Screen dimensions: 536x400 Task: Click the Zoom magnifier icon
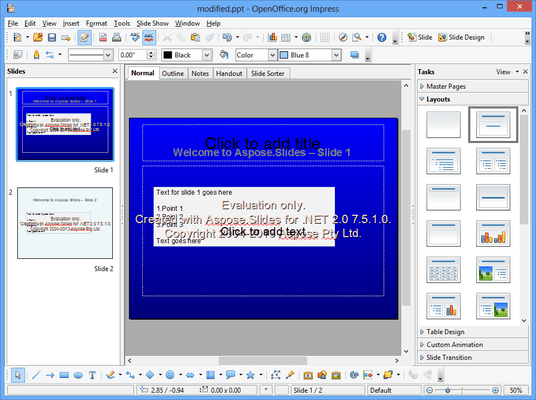pyautogui.click(x=357, y=37)
